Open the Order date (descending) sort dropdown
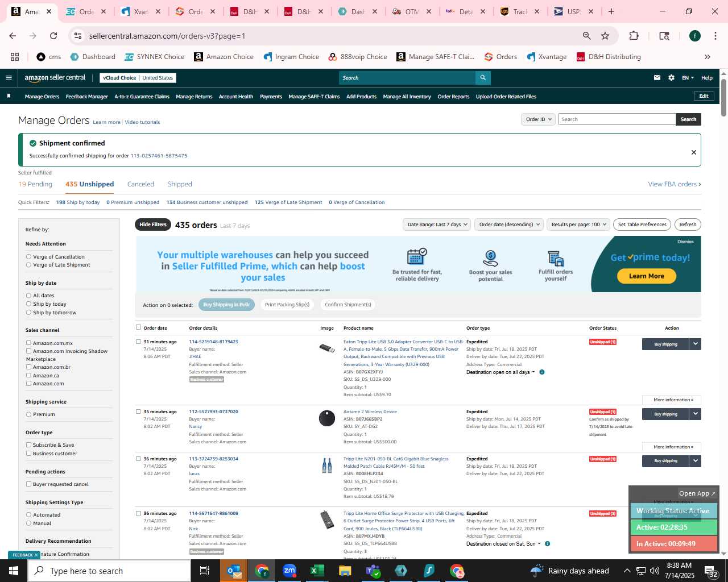The image size is (728, 582). 509,225
